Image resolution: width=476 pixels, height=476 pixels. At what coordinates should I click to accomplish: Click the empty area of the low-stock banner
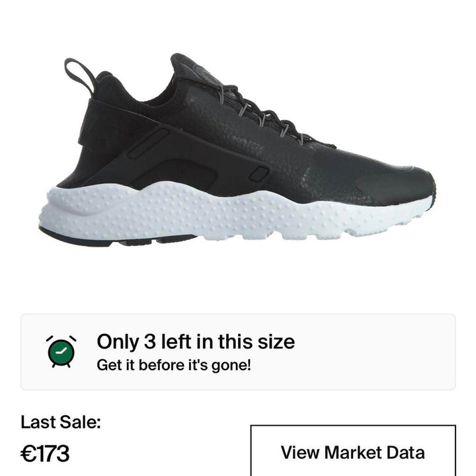374,352
